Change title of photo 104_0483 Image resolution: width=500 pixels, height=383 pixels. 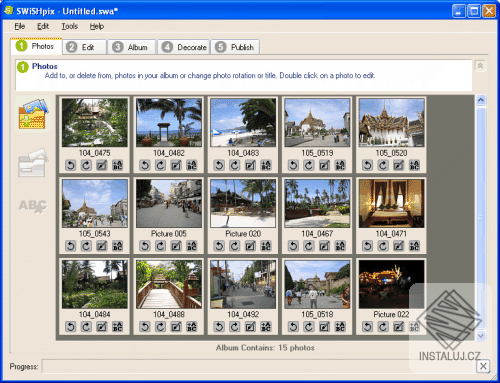click(x=266, y=165)
